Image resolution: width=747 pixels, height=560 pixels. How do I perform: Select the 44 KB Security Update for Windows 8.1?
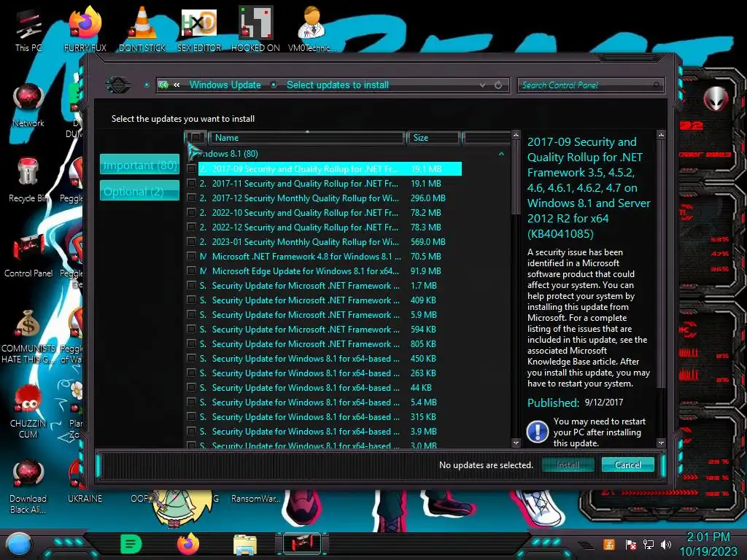coord(324,388)
